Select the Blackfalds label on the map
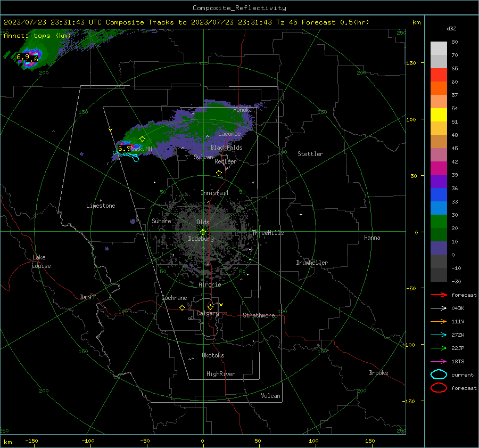 point(226,148)
